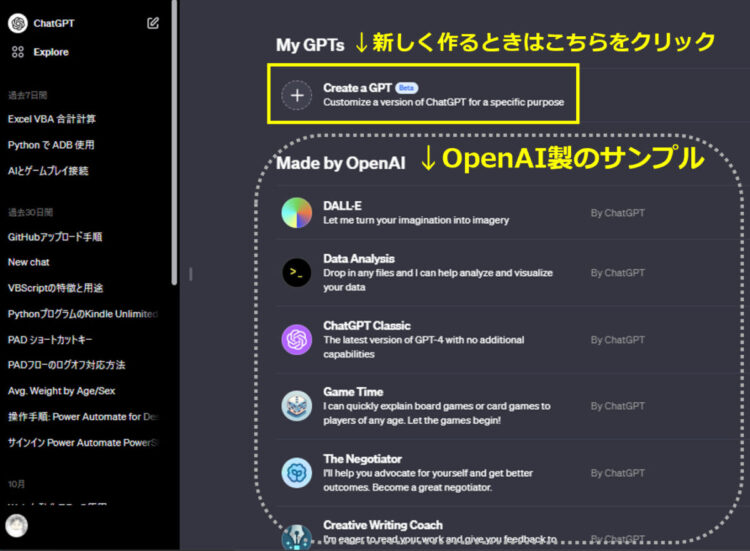This screenshot has height=551, width=750.
Task: Start a new chat with the compose icon
Action: [153, 23]
